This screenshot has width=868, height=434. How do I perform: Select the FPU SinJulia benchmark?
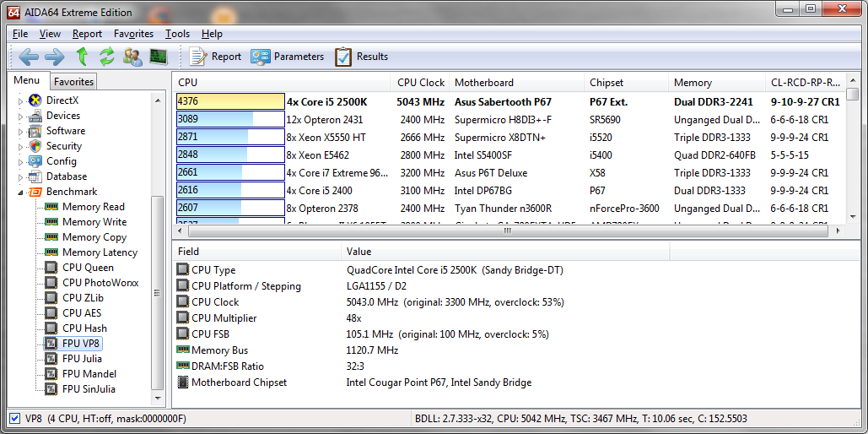80,389
